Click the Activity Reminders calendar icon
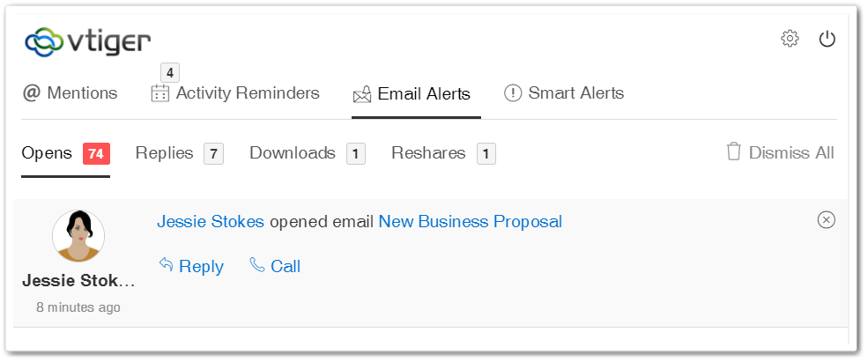The width and height of the screenshot is (868, 362). click(x=160, y=93)
